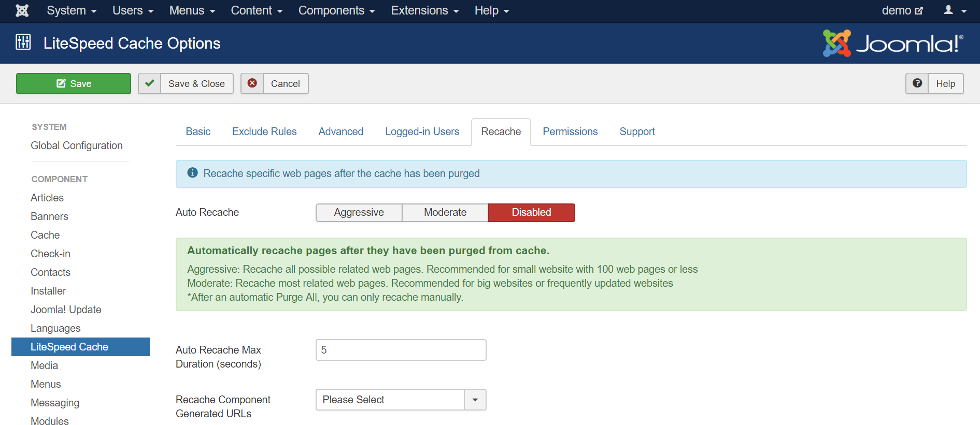Open the Content dropdown menu
Image resolution: width=980 pixels, height=425 pixels.
pos(257,10)
